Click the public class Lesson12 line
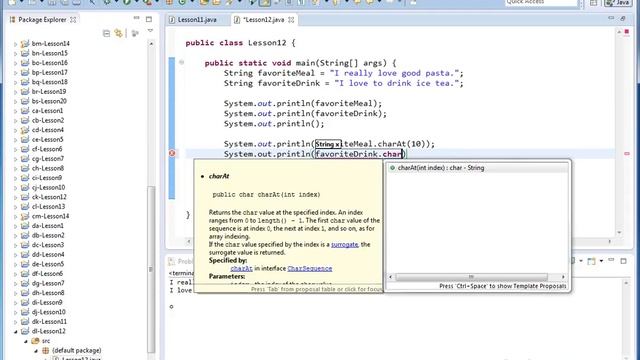 click(x=240, y=43)
